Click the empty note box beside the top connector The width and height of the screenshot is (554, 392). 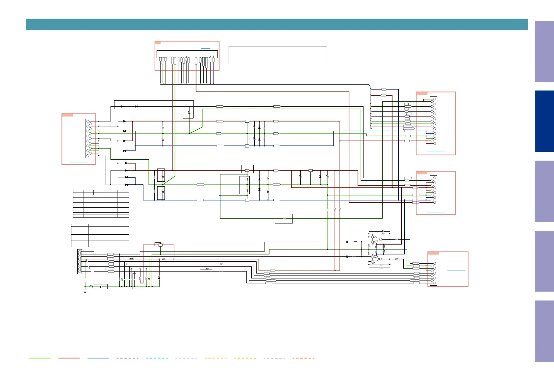tap(278, 55)
